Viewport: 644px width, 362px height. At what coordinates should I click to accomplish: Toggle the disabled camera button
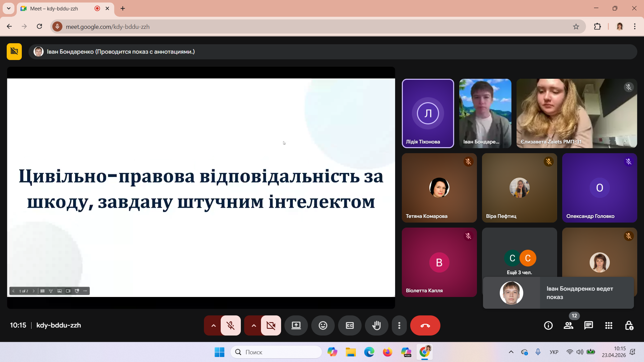click(271, 325)
